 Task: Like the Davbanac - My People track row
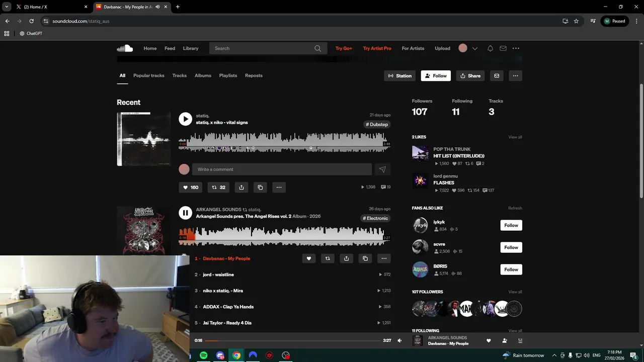pos(309,258)
